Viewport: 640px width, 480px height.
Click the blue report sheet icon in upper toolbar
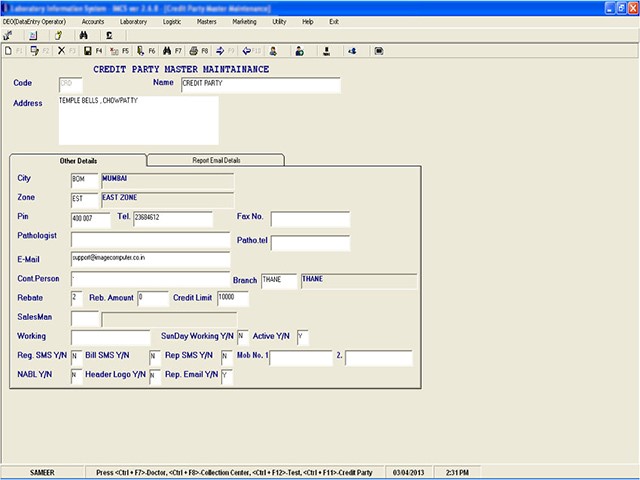tap(33, 36)
